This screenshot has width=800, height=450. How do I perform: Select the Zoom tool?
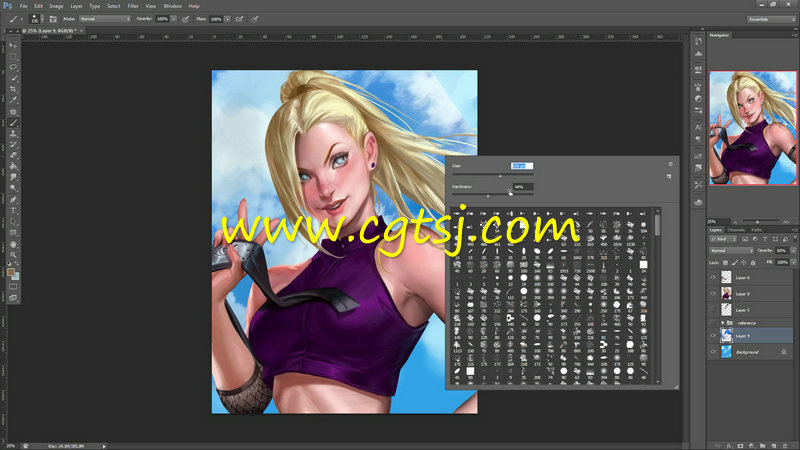point(13,255)
